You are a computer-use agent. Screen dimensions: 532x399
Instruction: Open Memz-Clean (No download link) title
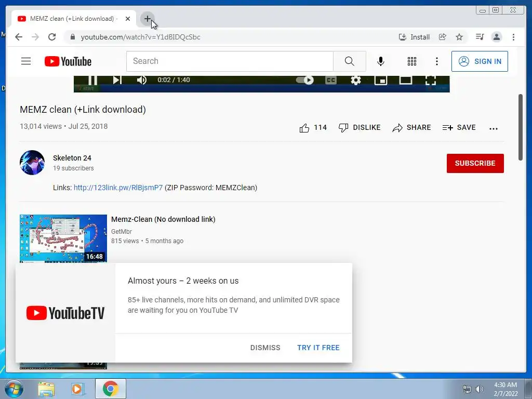[163, 219]
